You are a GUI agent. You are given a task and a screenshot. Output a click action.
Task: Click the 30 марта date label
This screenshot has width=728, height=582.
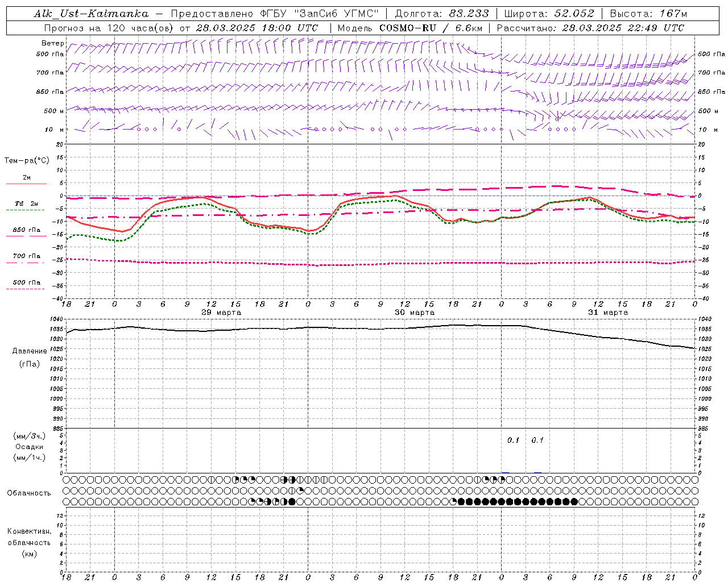415,313
